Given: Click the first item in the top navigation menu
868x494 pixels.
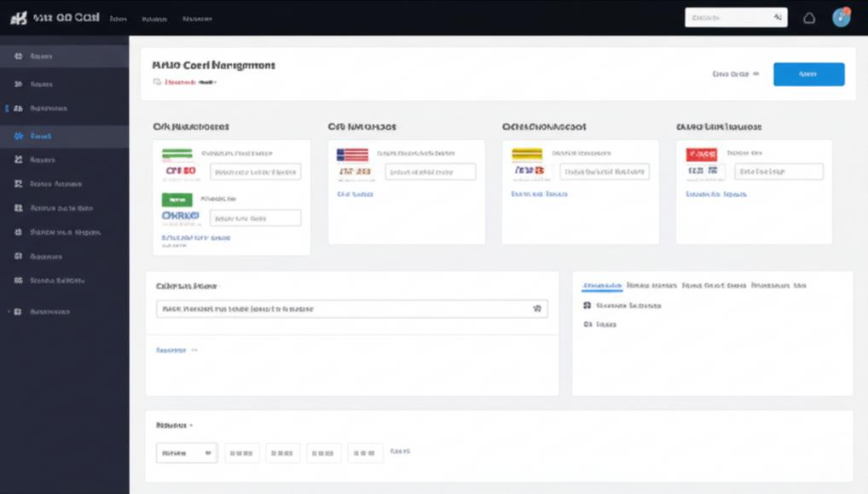Looking at the screenshot, I should coord(118,18).
